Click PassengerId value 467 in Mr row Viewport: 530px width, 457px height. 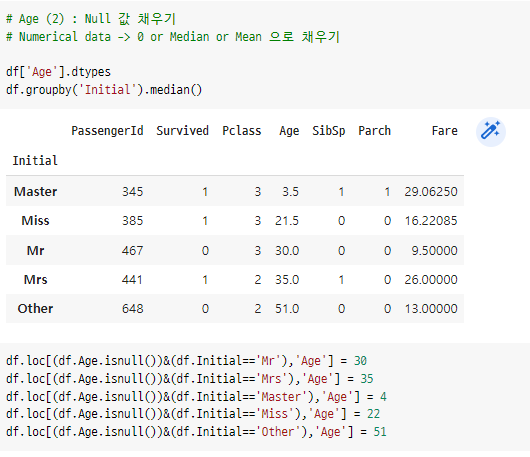(x=132, y=250)
